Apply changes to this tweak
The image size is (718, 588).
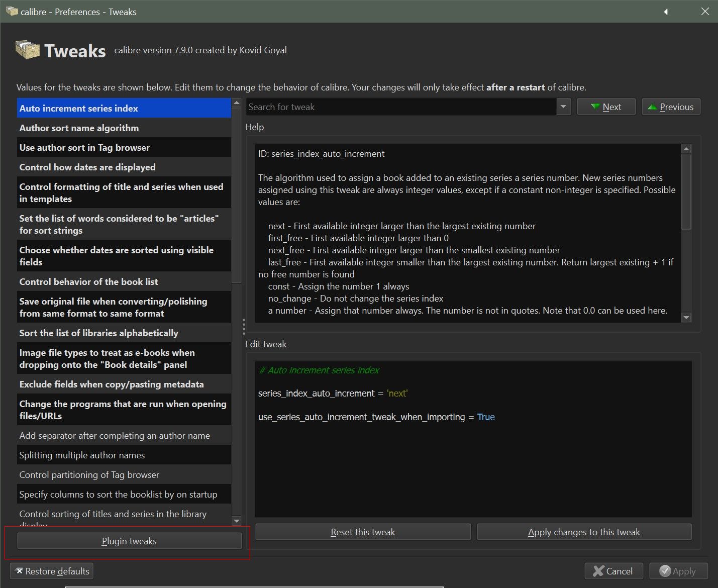[x=584, y=532]
